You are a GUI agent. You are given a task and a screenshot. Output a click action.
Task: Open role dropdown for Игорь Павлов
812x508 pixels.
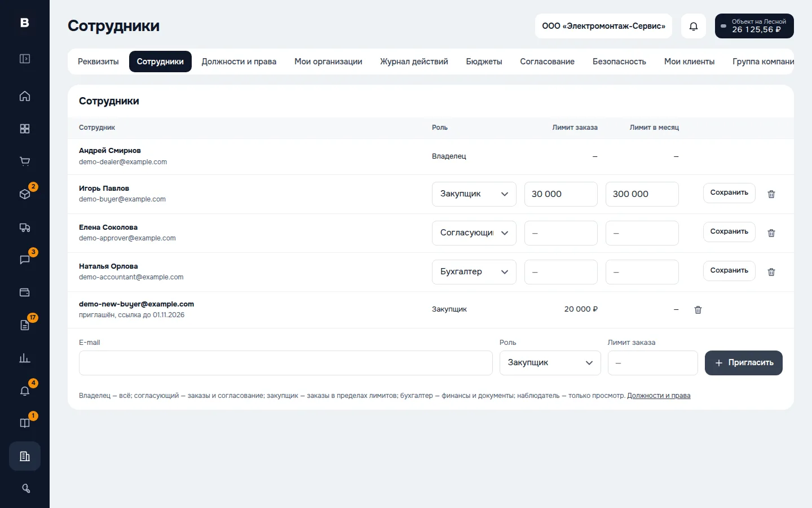pyautogui.click(x=474, y=194)
